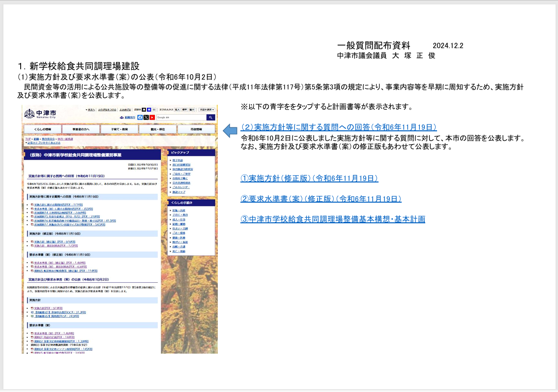The height and width of the screenshot is (392, 558).
Task: Select the blue background color swatch
Action: (x=149, y=109)
